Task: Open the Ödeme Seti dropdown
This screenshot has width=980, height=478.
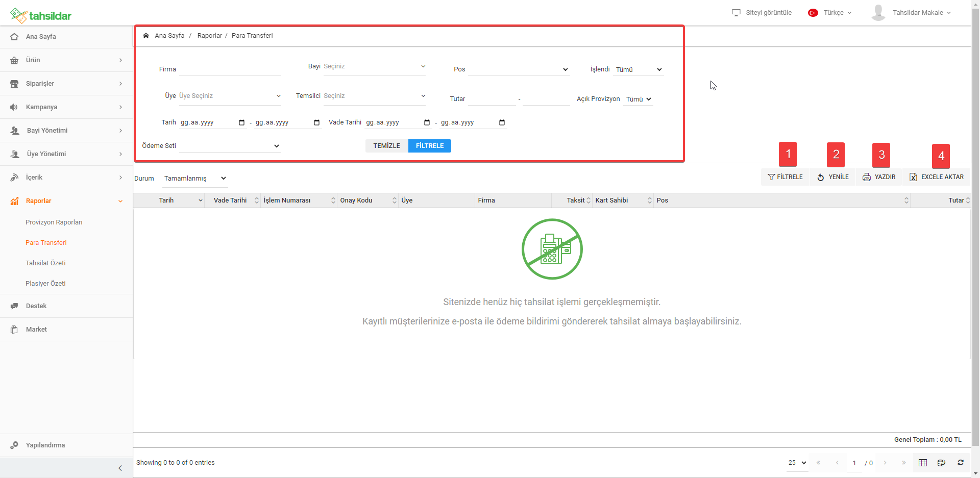Action: (230, 146)
